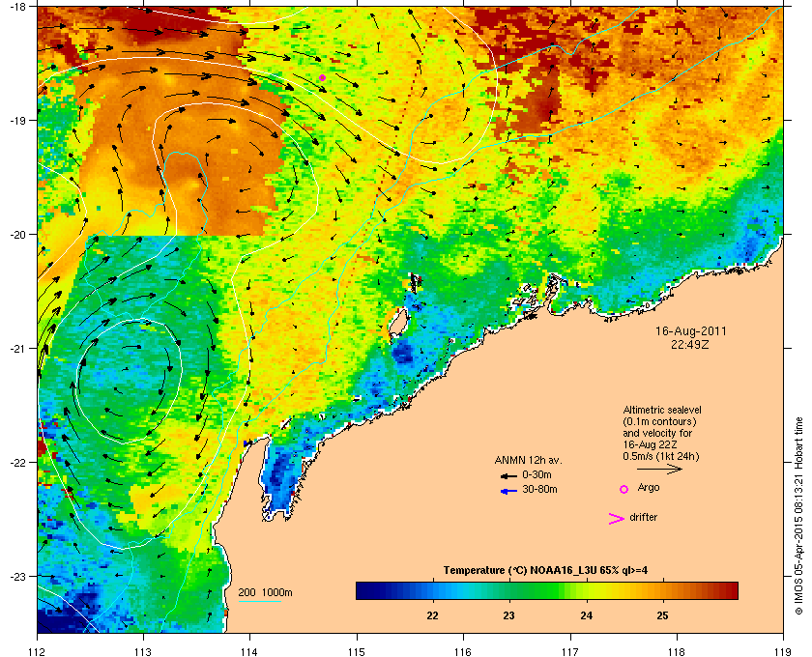Click the blue 30-80m arrow legend symbol
This screenshot has height=657, width=812.
(x=509, y=491)
